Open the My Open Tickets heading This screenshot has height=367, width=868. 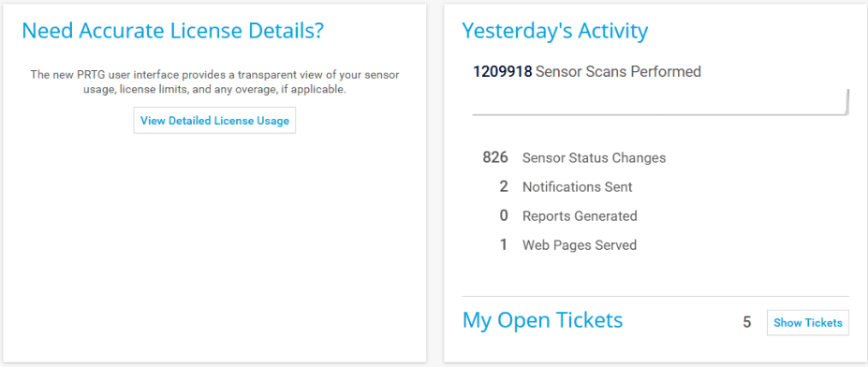(x=542, y=320)
